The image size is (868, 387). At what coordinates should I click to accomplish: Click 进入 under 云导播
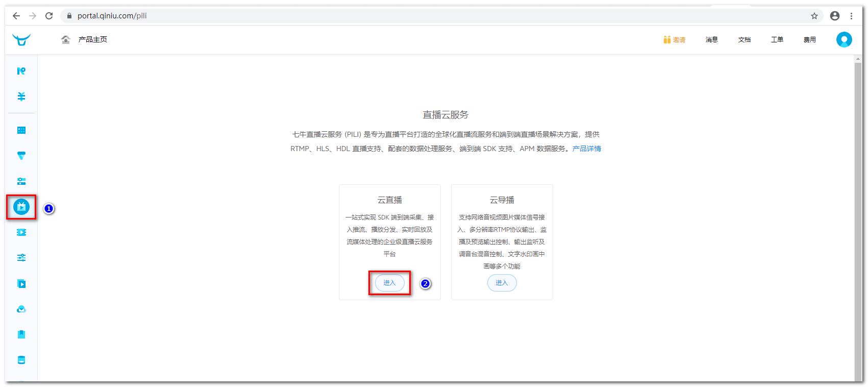pos(502,283)
